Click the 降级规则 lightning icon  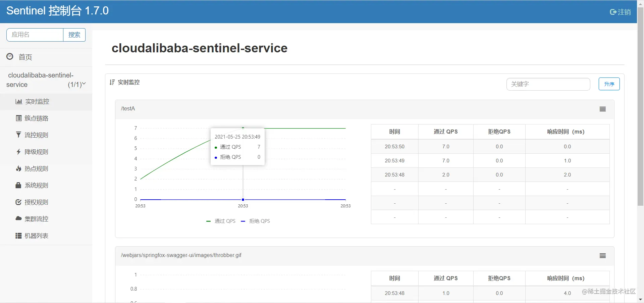click(x=18, y=152)
